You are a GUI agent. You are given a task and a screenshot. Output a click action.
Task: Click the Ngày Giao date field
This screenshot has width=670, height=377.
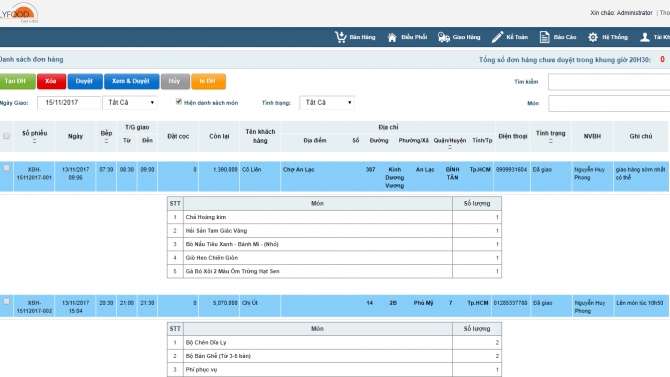69,103
